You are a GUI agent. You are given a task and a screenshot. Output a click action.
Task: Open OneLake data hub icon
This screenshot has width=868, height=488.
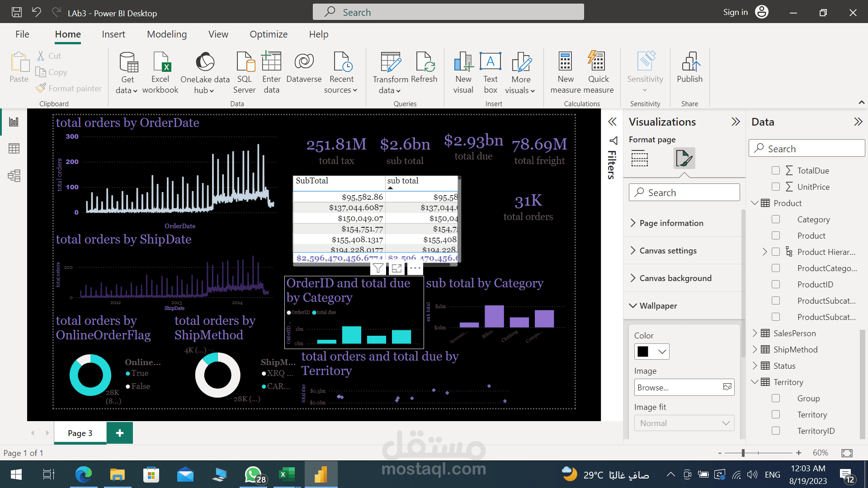(x=205, y=62)
